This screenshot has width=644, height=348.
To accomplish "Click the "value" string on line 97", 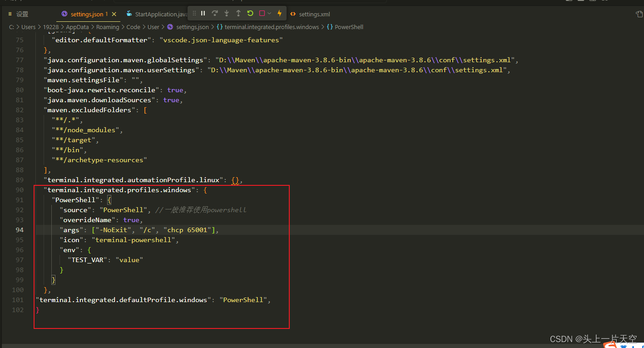I will (129, 260).
